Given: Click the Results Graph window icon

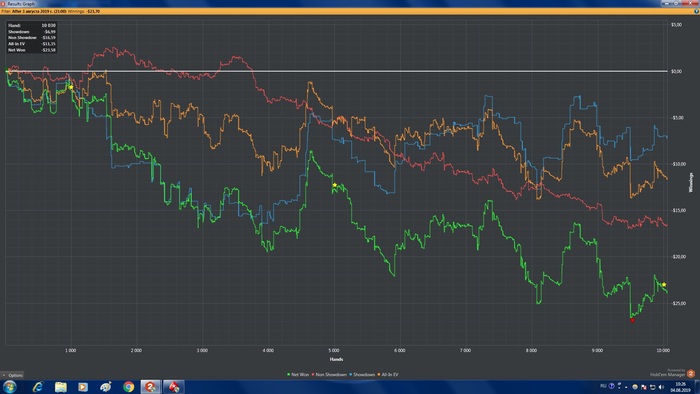Looking at the screenshot, I should (3, 3).
